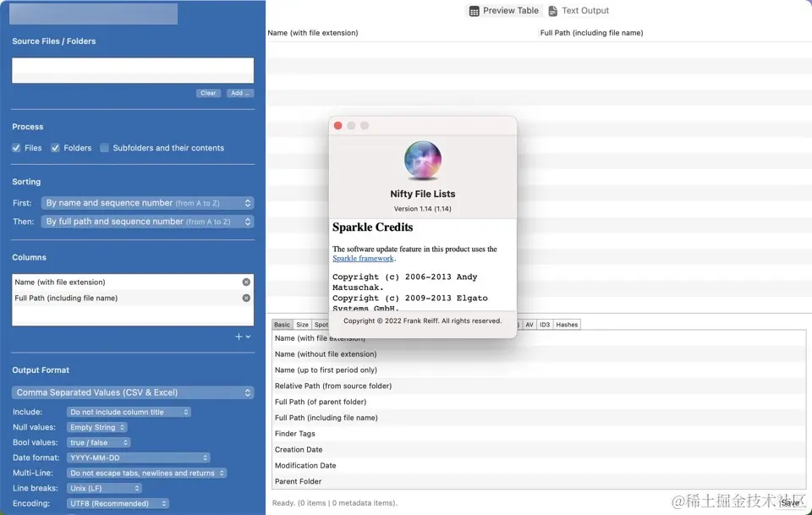Select Name (without file extension) in the list

point(539,354)
